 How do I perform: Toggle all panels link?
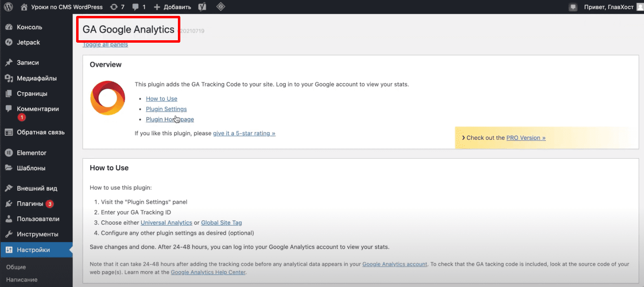[x=105, y=45]
